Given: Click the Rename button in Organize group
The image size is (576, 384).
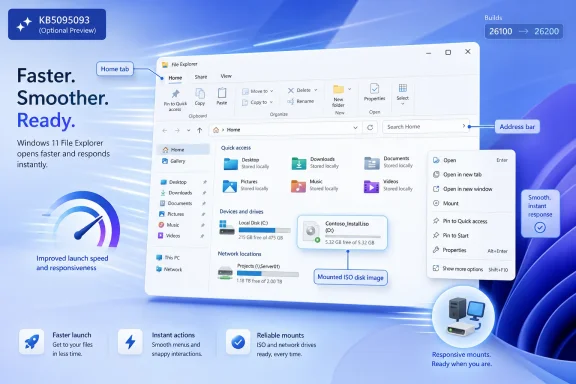Looking at the screenshot, I should (x=300, y=101).
